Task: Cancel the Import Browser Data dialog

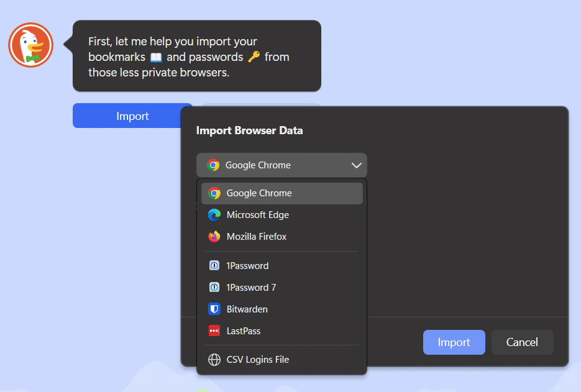Action: (522, 342)
